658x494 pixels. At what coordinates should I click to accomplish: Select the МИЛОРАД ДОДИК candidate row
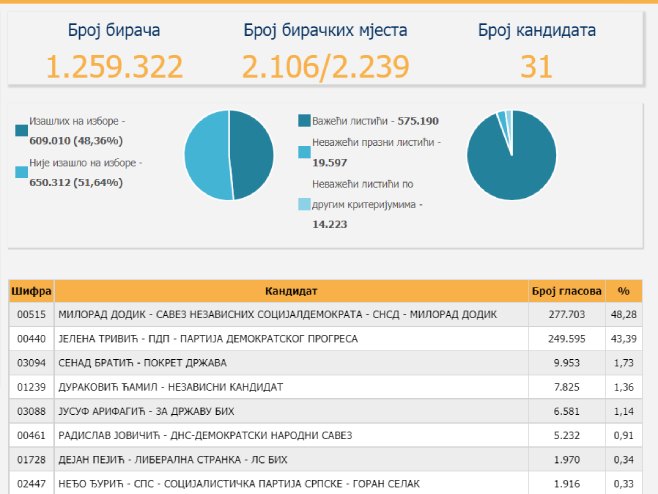click(x=326, y=314)
